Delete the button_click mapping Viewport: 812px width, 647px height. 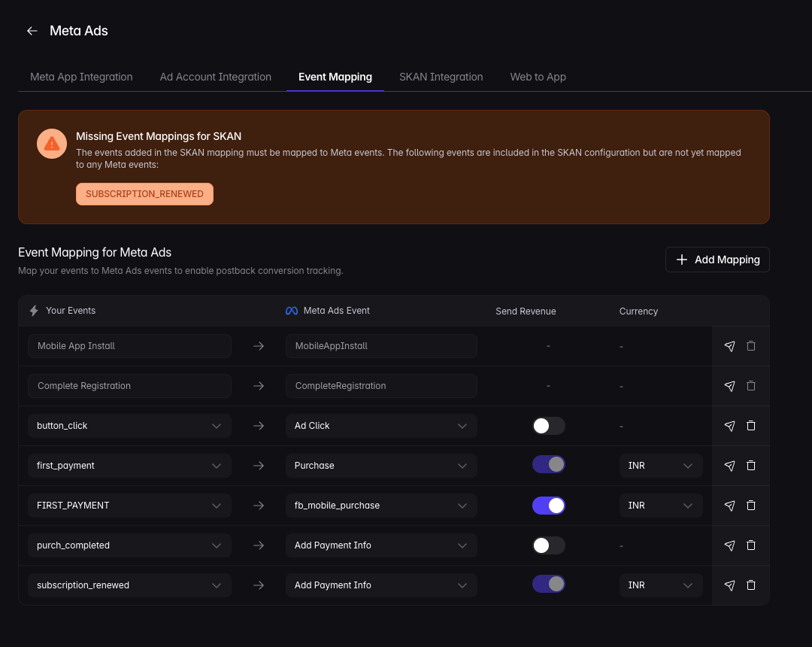pos(751,426)
